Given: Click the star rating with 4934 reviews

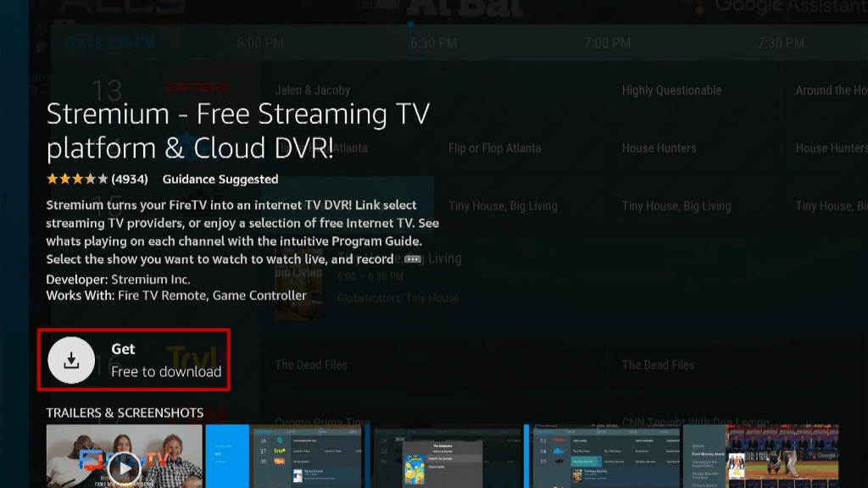Looking at the screenshot, I should point(97,180).
